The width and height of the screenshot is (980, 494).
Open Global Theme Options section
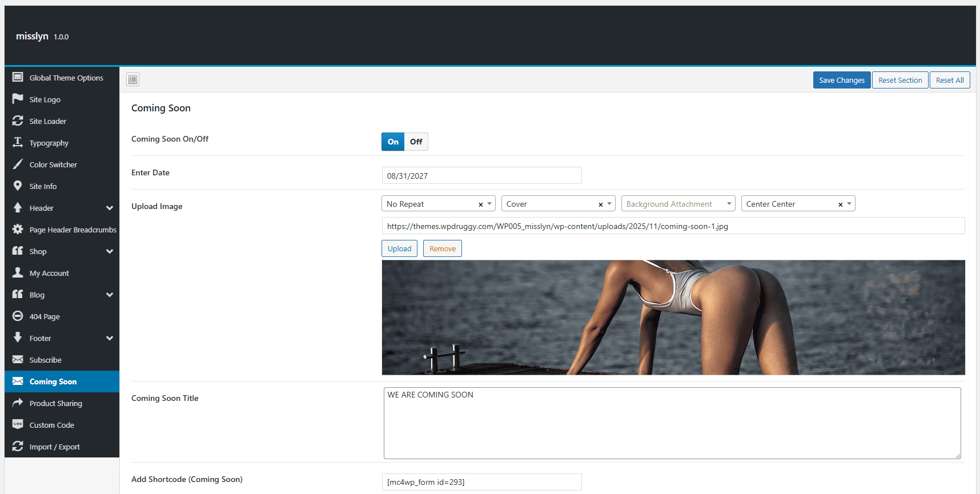pyautogui.click(x=62, y=78)
